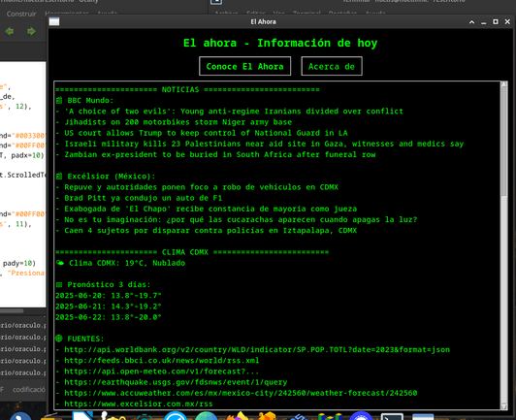This screenshot has height=420, width=516.
Task: Open the terminal icon in the taskbar
Action: [392, 417]
